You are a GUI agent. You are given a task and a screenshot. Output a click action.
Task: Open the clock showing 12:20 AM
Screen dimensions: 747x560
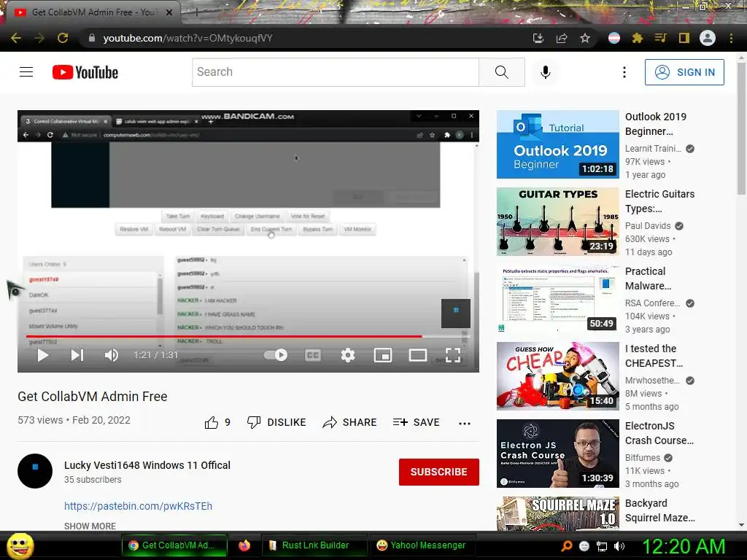click(684, 546)
